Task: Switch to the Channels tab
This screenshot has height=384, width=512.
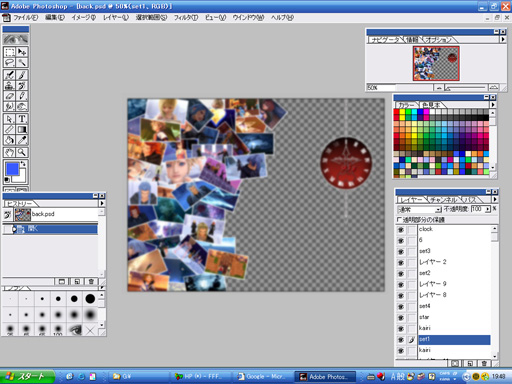Action: [445, 200]
